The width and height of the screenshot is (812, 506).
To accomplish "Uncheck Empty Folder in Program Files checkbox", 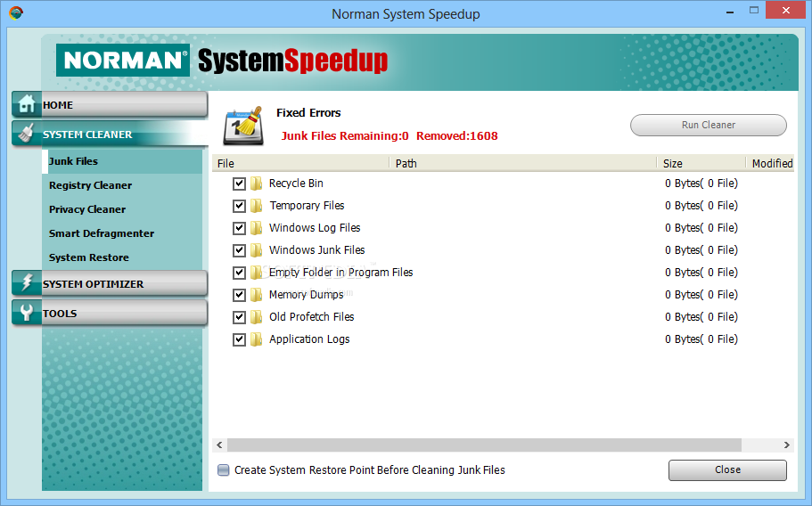I will coord(239,273).
